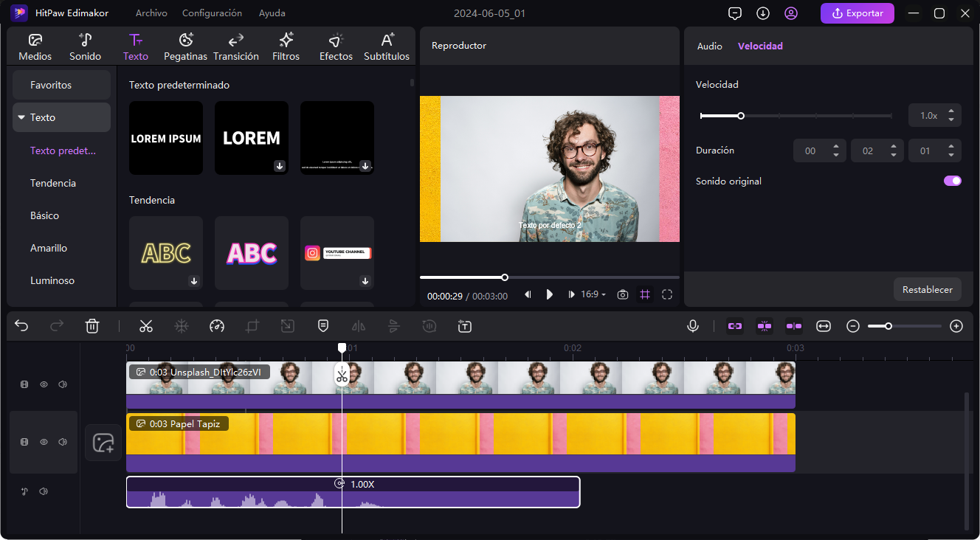
Task: Open the Archivo menu
Action: click(x=151, y=13)
